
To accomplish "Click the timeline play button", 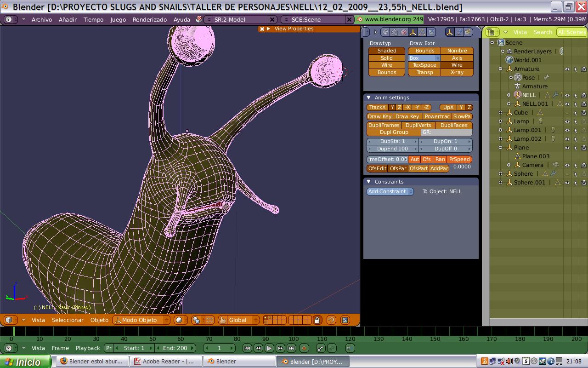I will coord(269,348).
